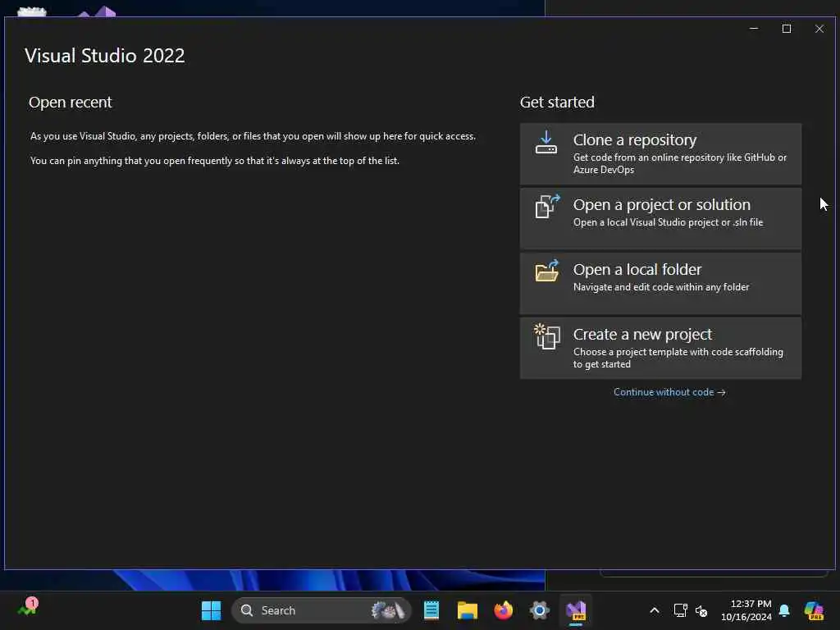Click the Visual Studio 2022 title text
This screenshot has height=630, width=840.
click(x=105, y=56)
